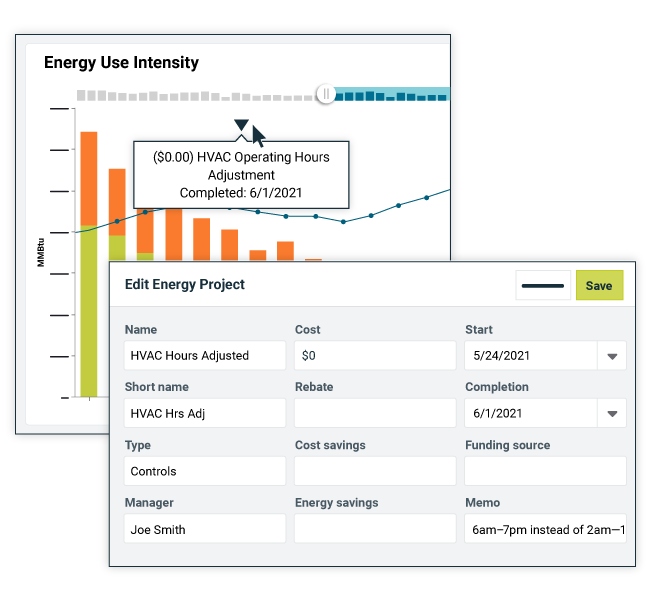
Task: Click the Cost field showing $0
Action: tap(375, 356)
